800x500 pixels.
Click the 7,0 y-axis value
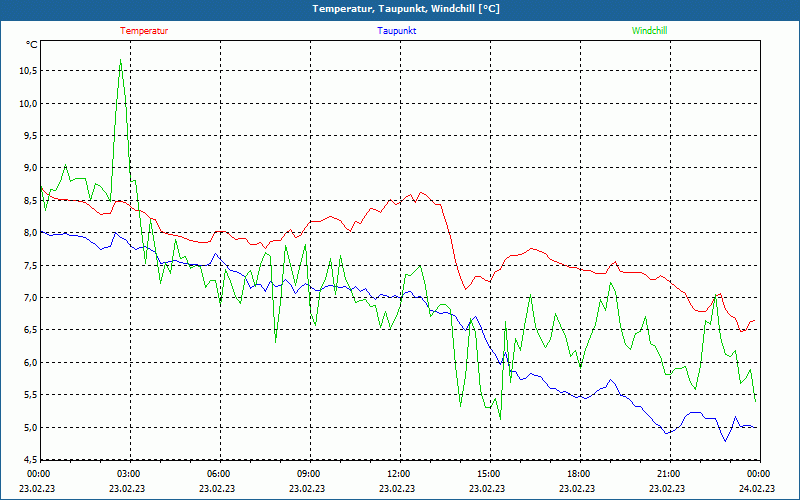(30, 297)
